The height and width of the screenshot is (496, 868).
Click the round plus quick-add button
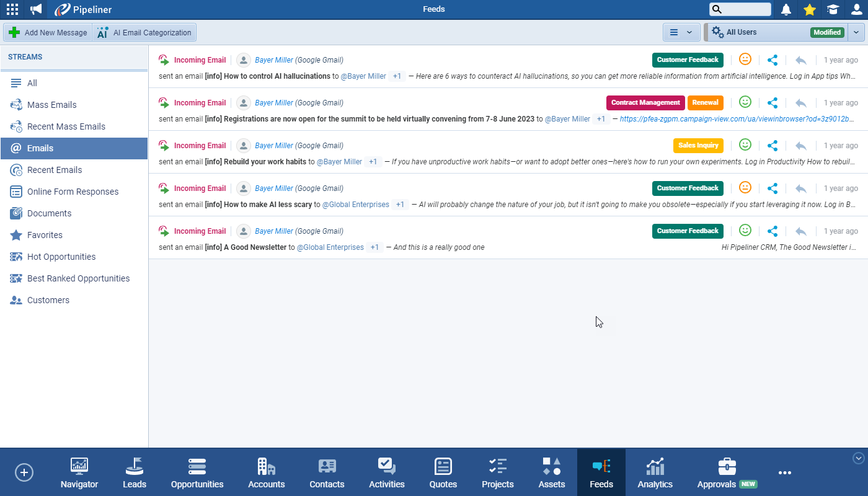tap(24, 472)
